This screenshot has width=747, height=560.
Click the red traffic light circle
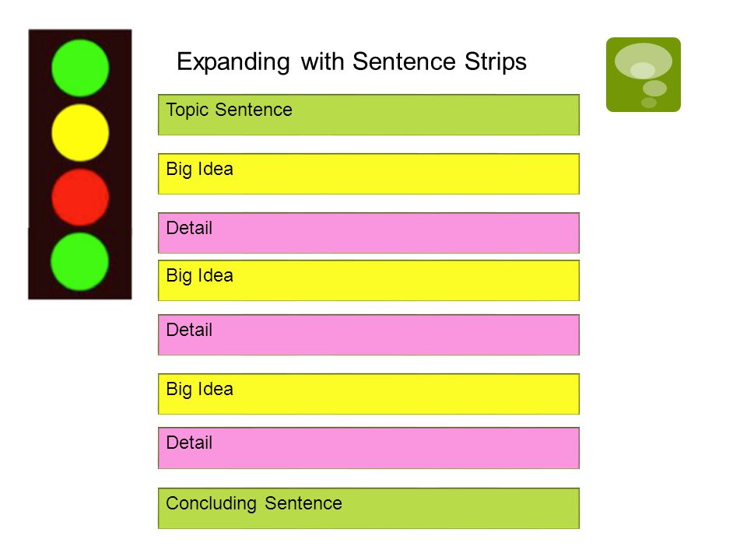80,197
